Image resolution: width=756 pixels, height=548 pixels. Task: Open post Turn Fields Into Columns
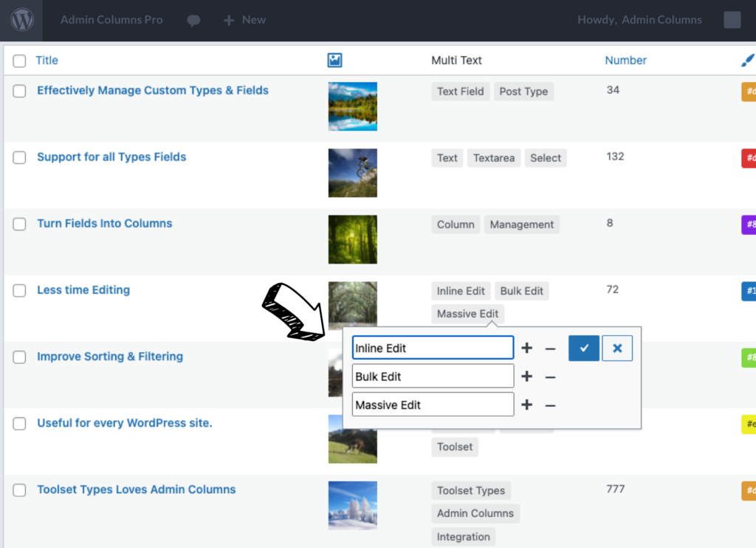(105, 223)
